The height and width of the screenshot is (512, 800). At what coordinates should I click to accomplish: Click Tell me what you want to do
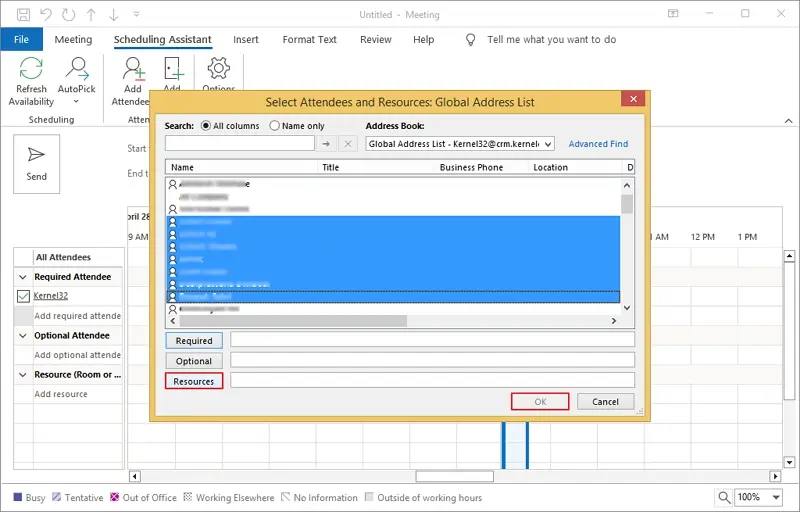click(552, 39)
